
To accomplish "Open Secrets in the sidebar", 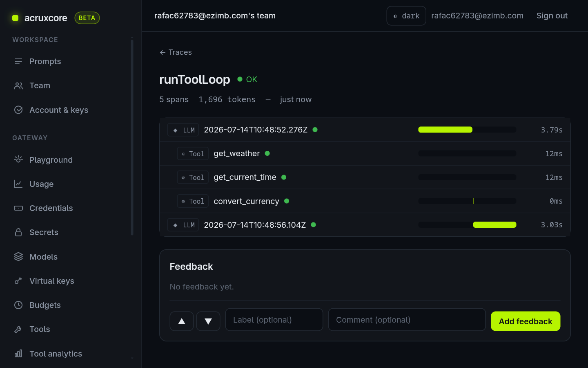I will (x=44, y=232).
